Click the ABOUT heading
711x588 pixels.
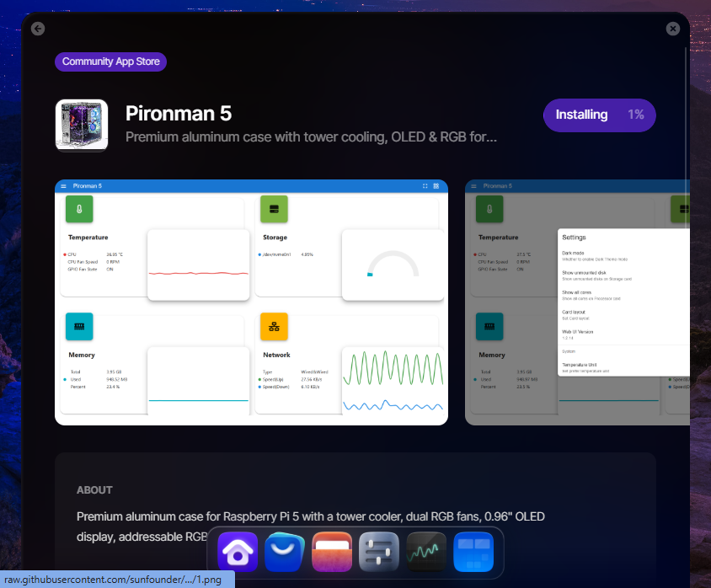94,490
